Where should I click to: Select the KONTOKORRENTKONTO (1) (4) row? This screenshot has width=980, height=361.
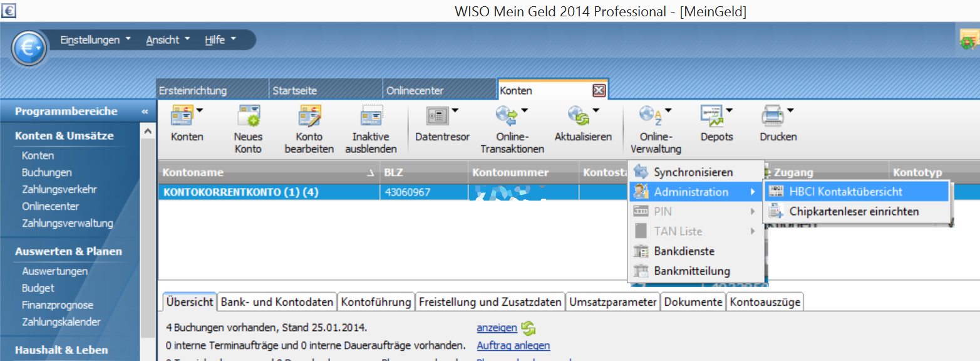(393, 192)
